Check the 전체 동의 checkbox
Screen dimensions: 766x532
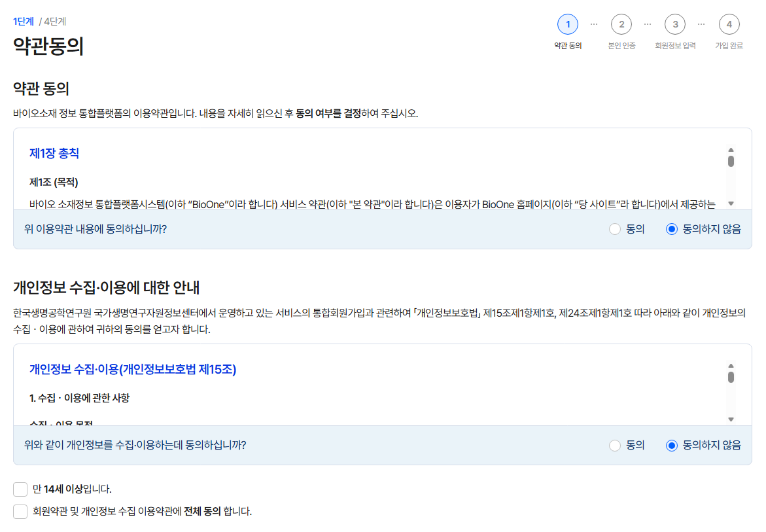[20, 512]
